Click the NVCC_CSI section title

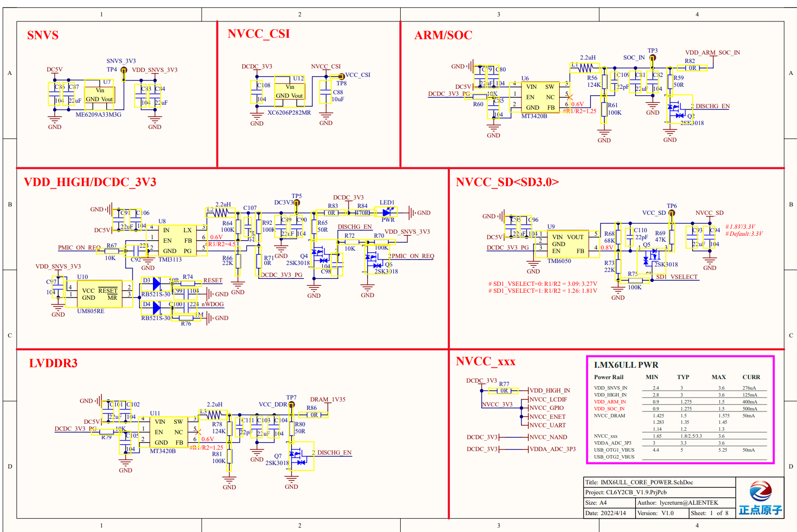259,34
